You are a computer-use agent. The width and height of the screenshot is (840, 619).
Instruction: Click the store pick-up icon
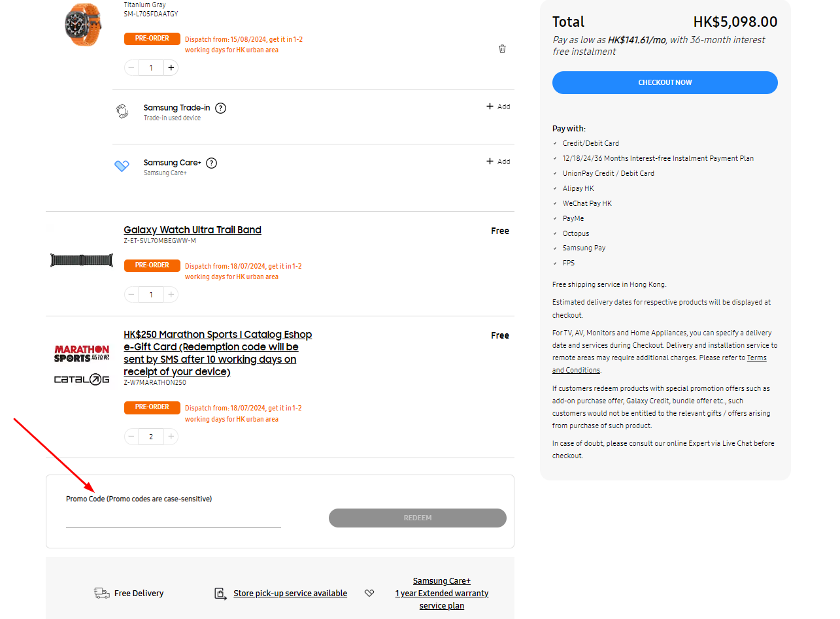point(220,594)
